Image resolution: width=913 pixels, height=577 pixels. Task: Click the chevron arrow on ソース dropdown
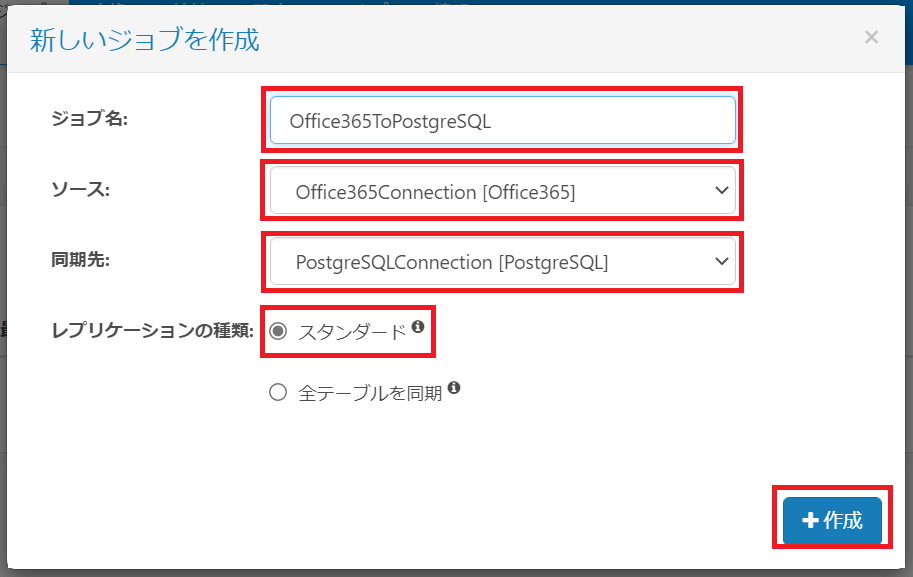(722, 191)
